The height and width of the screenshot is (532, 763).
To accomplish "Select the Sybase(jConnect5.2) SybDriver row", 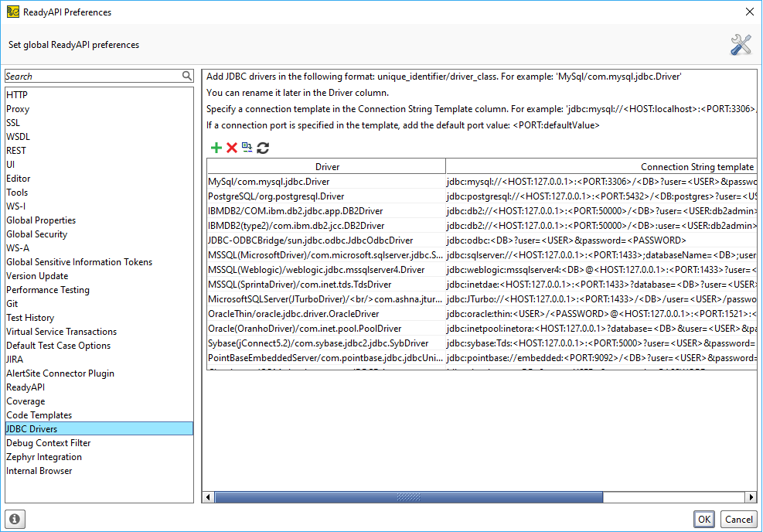I will (482, 343).
